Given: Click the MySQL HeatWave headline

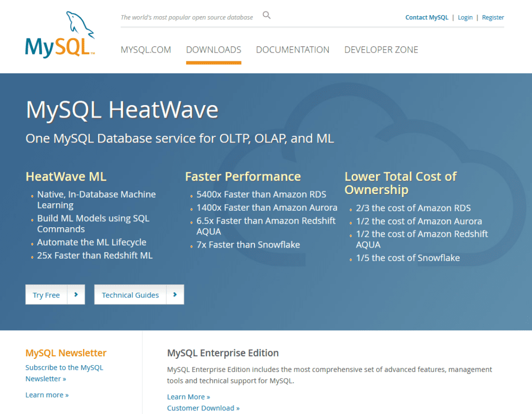Looking at the screenshot, I should [x=122, y=110].
